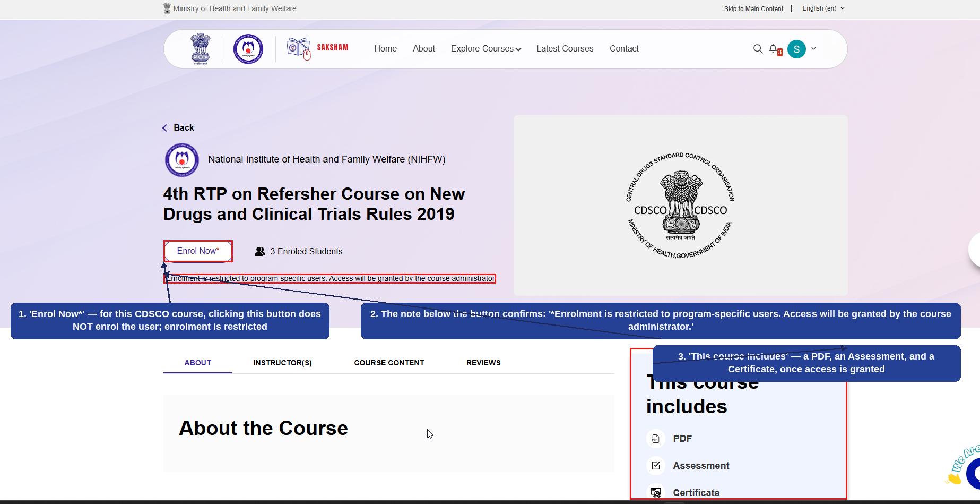The height and width of the screenshot is (504, 980).
Task: Open the user avatar letter S
Action: (x=796, y=49)
